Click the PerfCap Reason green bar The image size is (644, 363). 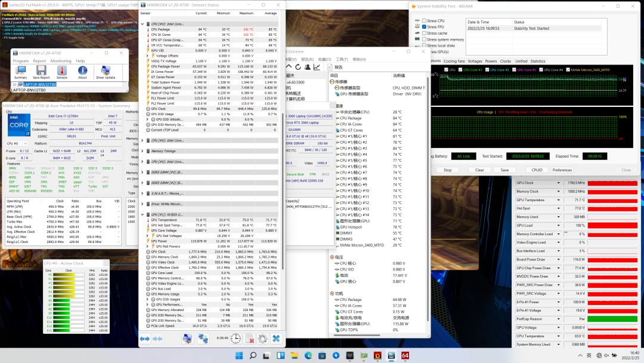click(612, 319)
